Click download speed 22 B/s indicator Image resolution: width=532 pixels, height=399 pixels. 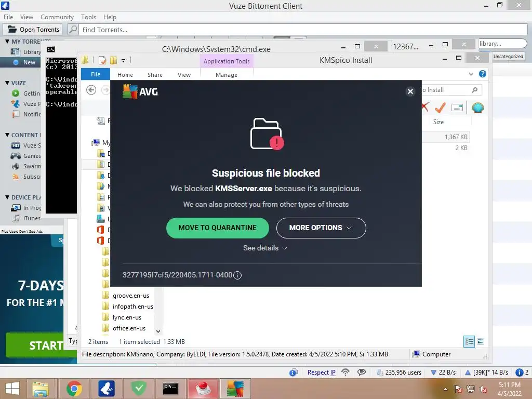443,372
